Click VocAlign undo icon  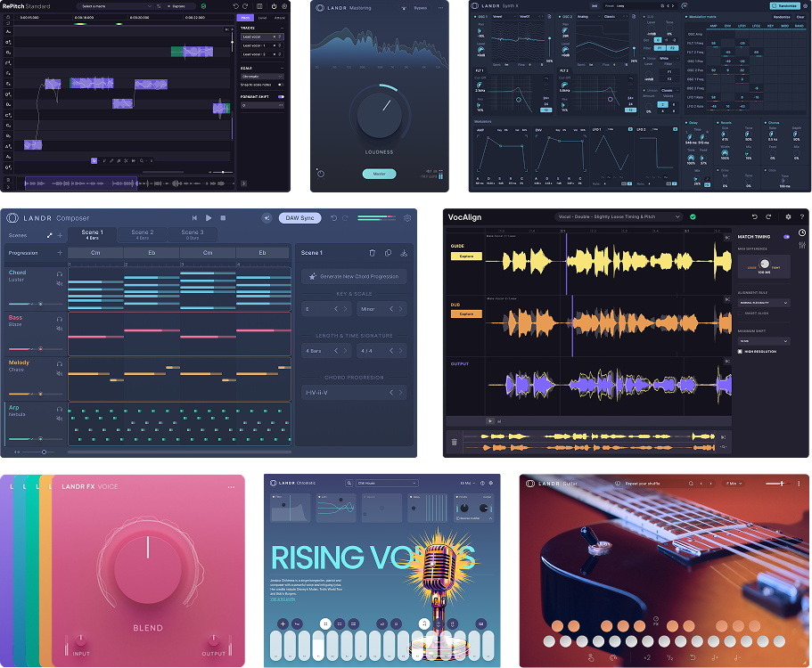coord(755,216)
